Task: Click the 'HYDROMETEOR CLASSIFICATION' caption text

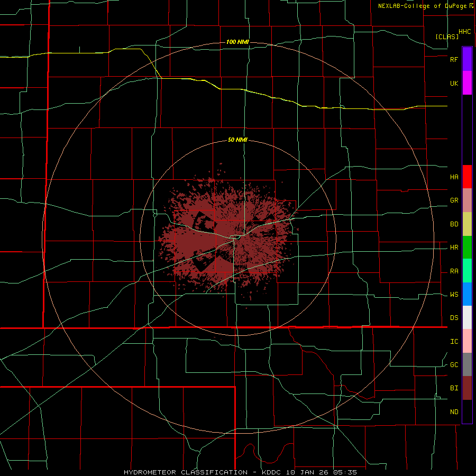Action: click(186, 472)
